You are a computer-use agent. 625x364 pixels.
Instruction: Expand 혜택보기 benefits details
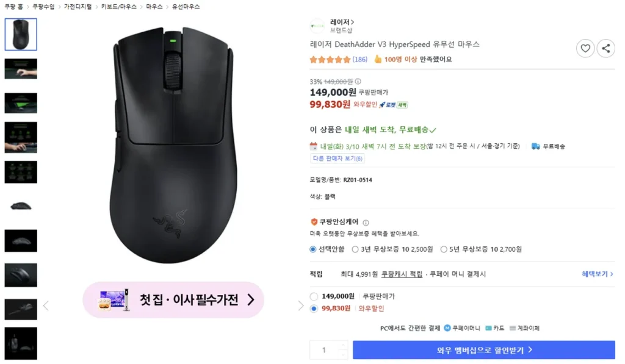(596, 274)
